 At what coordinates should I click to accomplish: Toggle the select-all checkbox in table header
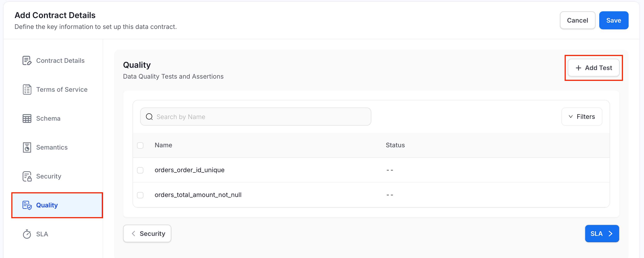[x=140, y=145]
